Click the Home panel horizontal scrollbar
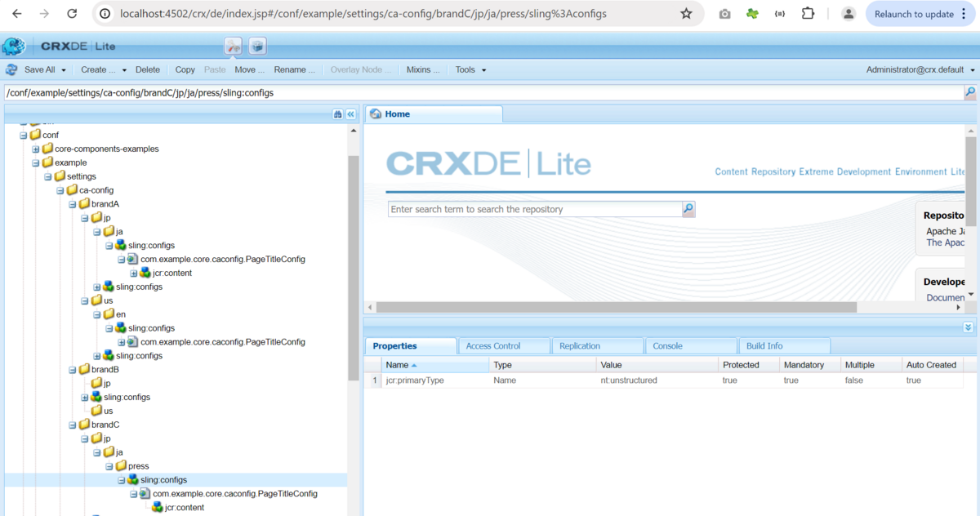 tap(617, 307)
